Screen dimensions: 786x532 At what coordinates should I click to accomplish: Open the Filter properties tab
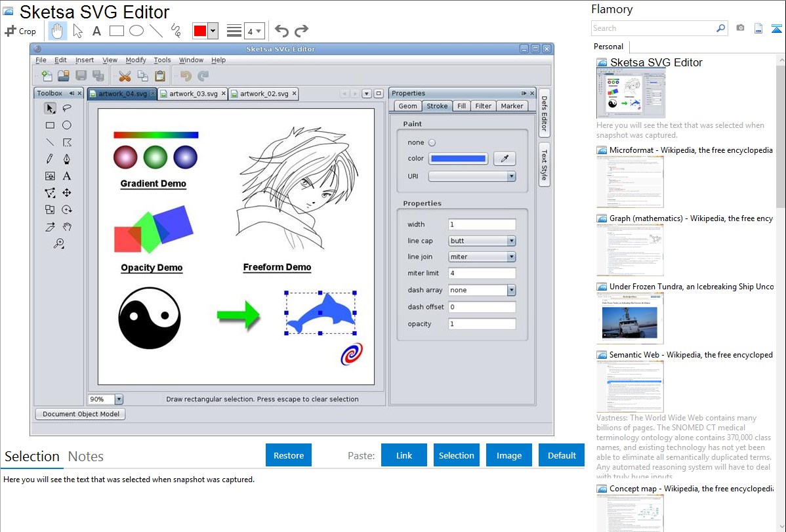pos(484,106)
